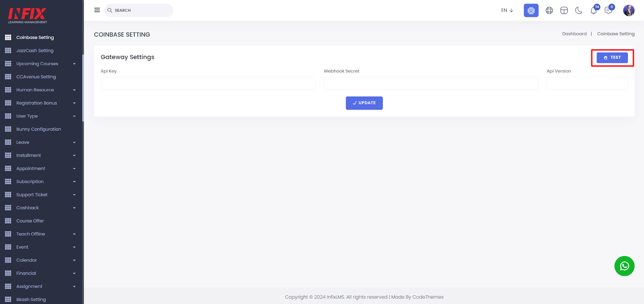Viewport: 644px width, 304px height.
Task: Expand Calendar submenu arrow
Action: 74,260
